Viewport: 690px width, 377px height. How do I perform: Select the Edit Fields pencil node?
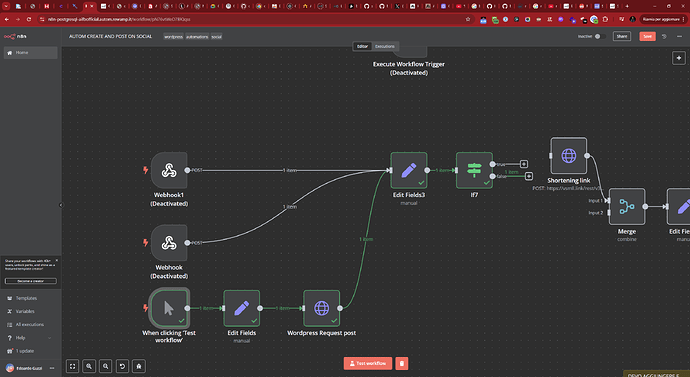pyautogui.click(x=242, y=308)
